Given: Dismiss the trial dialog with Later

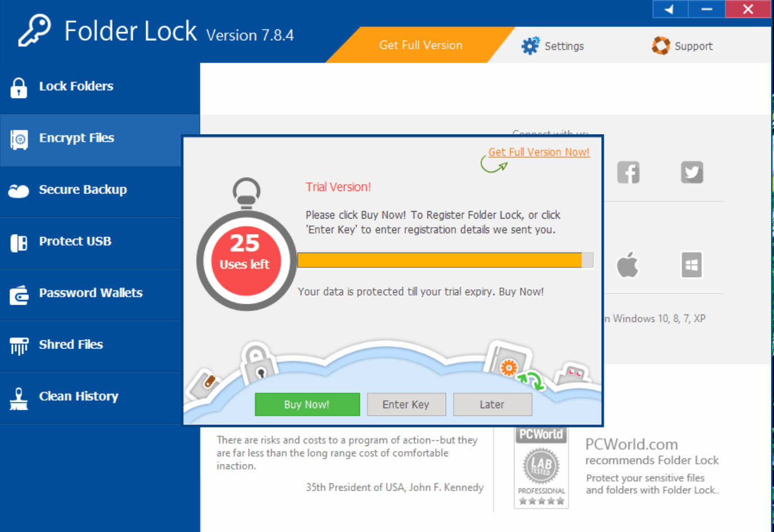Looking at the screenshot, I should 493,404.
